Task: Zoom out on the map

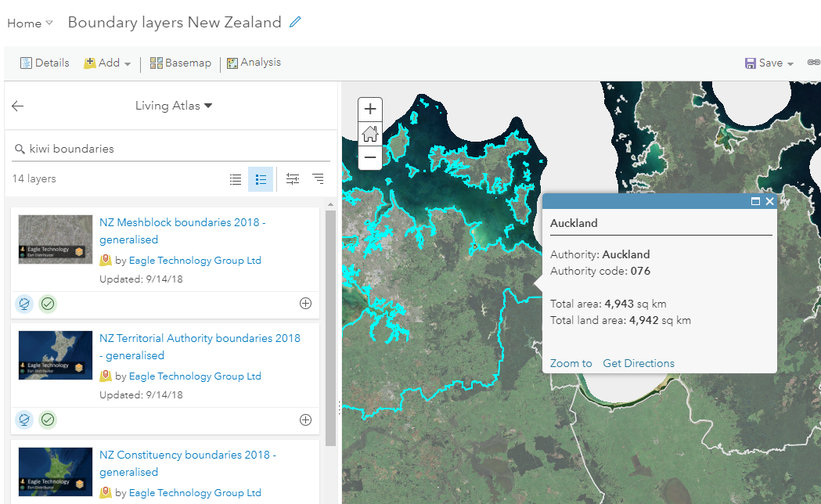Action: point(370,157)
